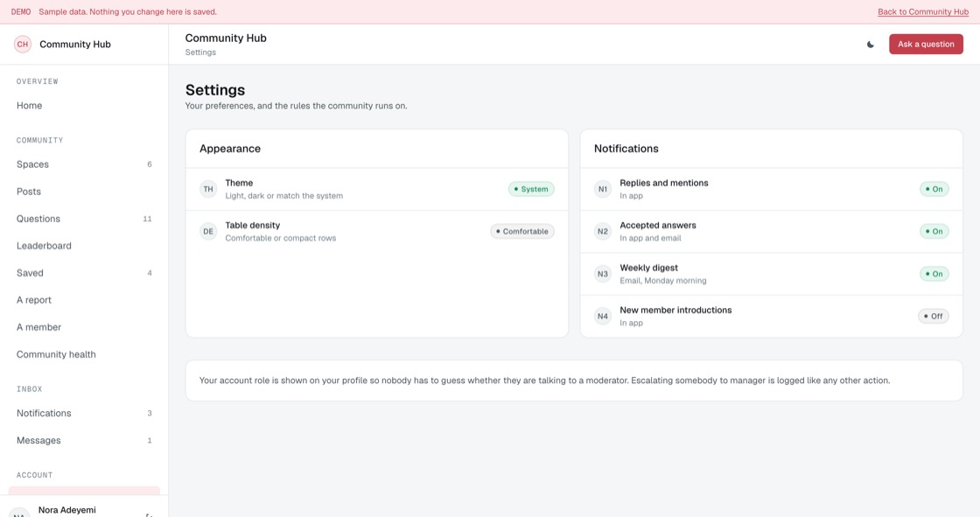The image size is (980, 517).
Task: Switch the Theme System toggle
Action: click(x=531, y=189)
